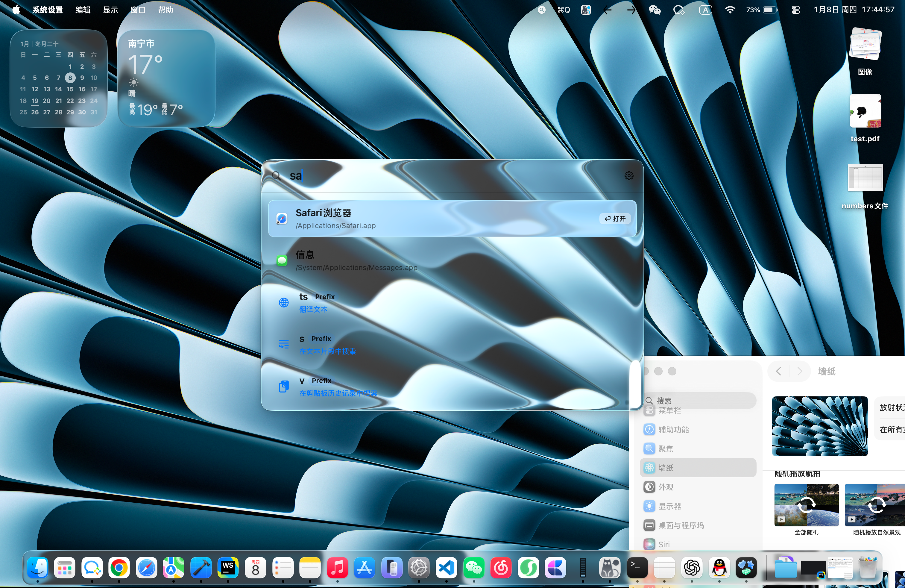
Task: Click the settings gear in the search panel
Action: point(628,175)
